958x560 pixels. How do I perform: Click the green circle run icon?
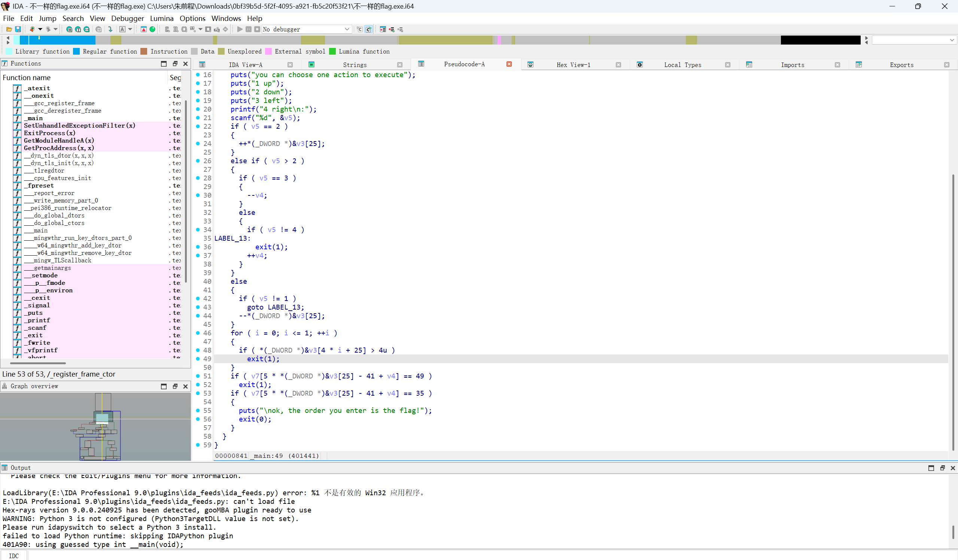click(x=152, y=29)
